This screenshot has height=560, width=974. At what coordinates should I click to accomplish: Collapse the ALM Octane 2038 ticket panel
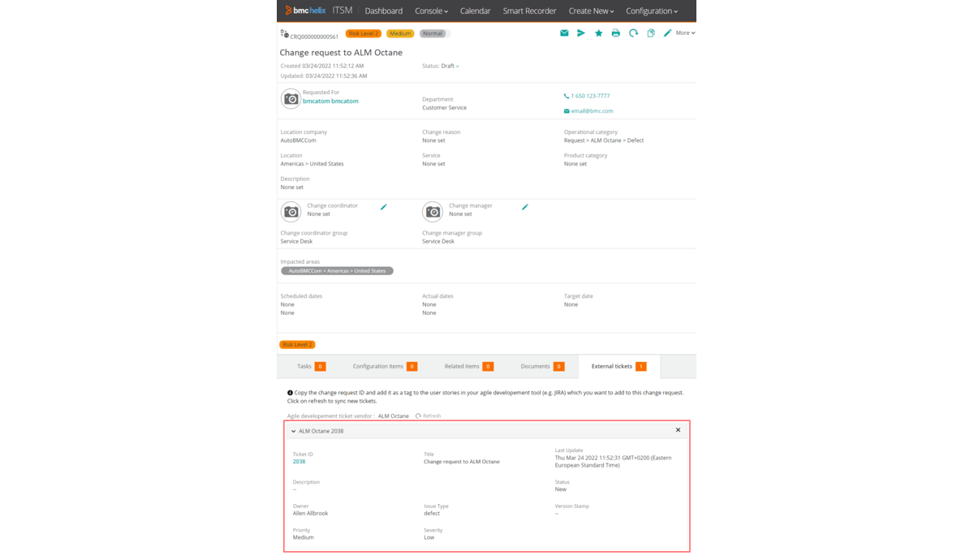tap(294, 431)
